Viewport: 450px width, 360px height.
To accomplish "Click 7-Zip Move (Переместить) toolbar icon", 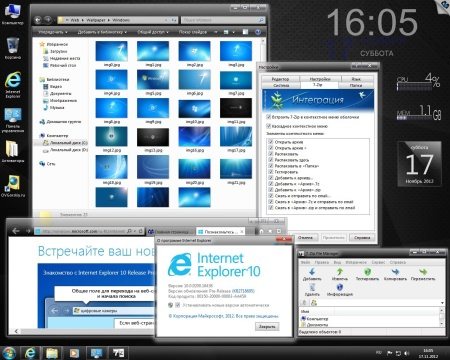I will [423, 272].
